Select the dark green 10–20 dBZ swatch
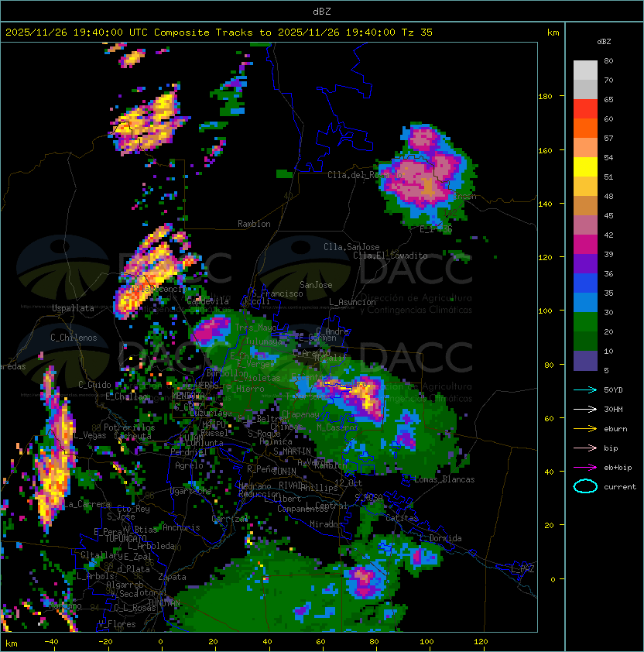This screenshot has height=652, width=644. 585,341
